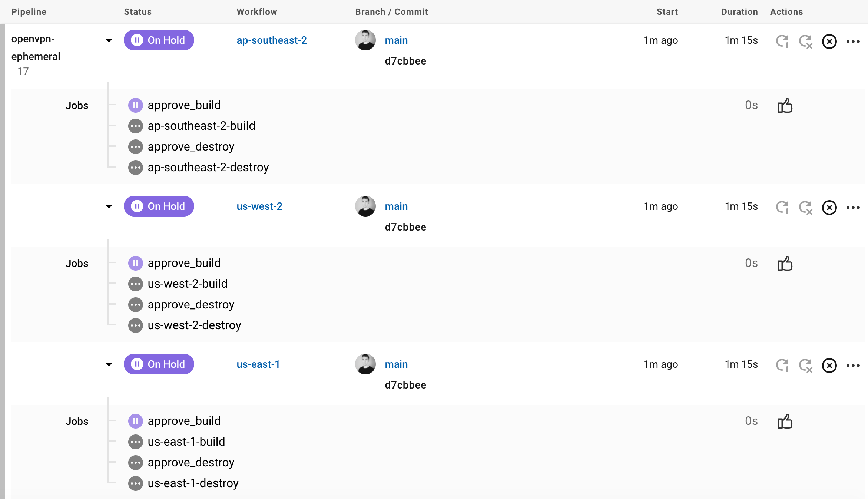Approve the ap-southeast-2 approve_build job with thumbs-up

[x=785, y=106]
